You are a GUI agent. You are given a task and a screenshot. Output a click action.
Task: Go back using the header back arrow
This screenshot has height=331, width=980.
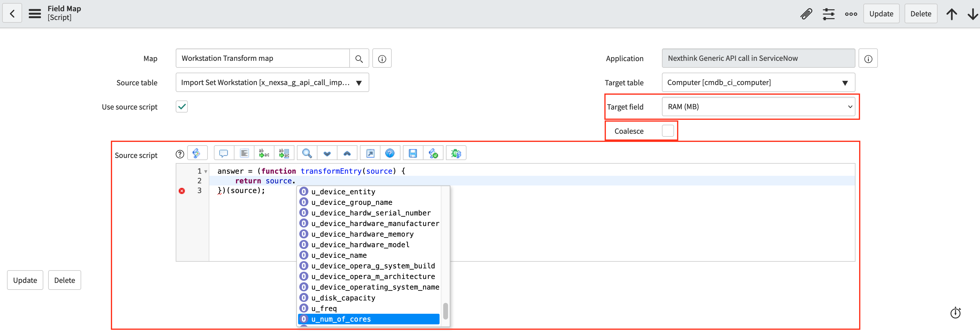click(x=12, y=14)
